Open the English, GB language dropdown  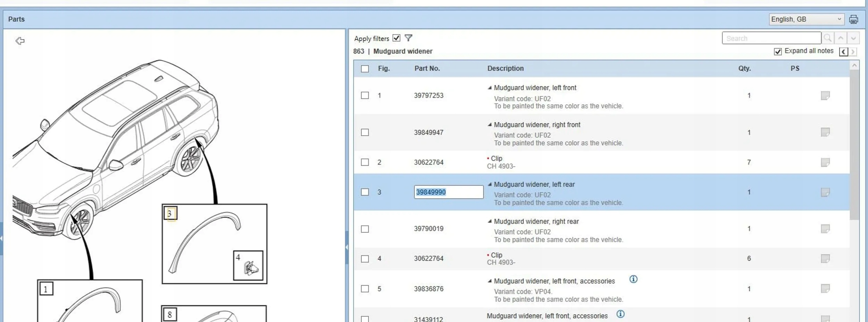point(806,19)
